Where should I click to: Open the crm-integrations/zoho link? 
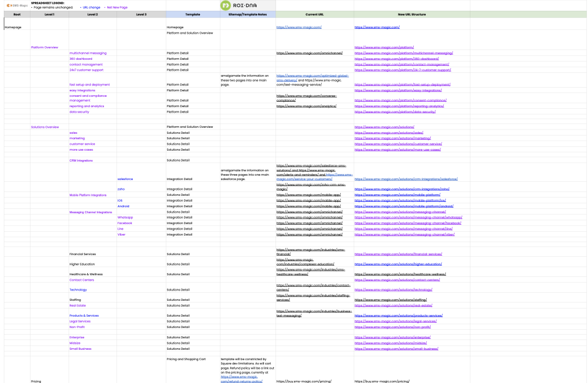tap(402, 189)
